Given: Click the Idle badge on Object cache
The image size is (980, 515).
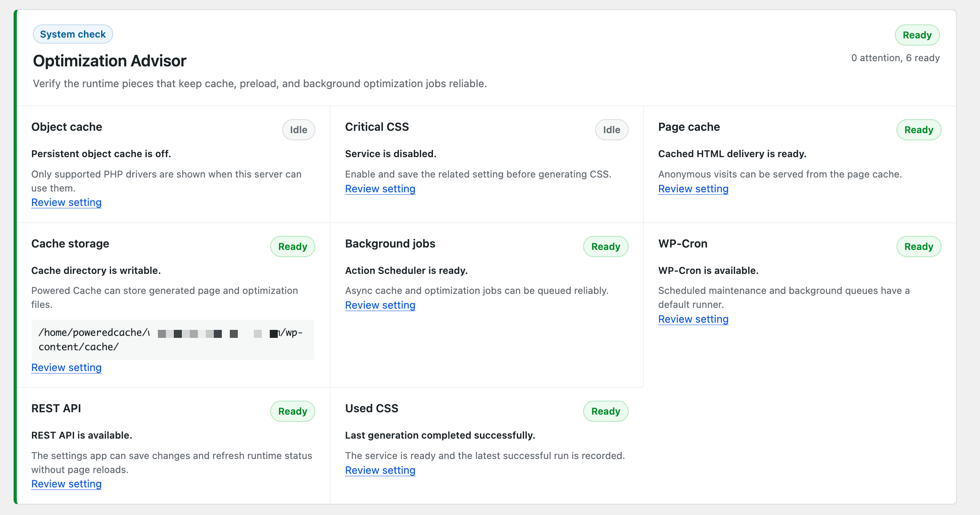Looking at the screenshot, I should pos(299,130).
